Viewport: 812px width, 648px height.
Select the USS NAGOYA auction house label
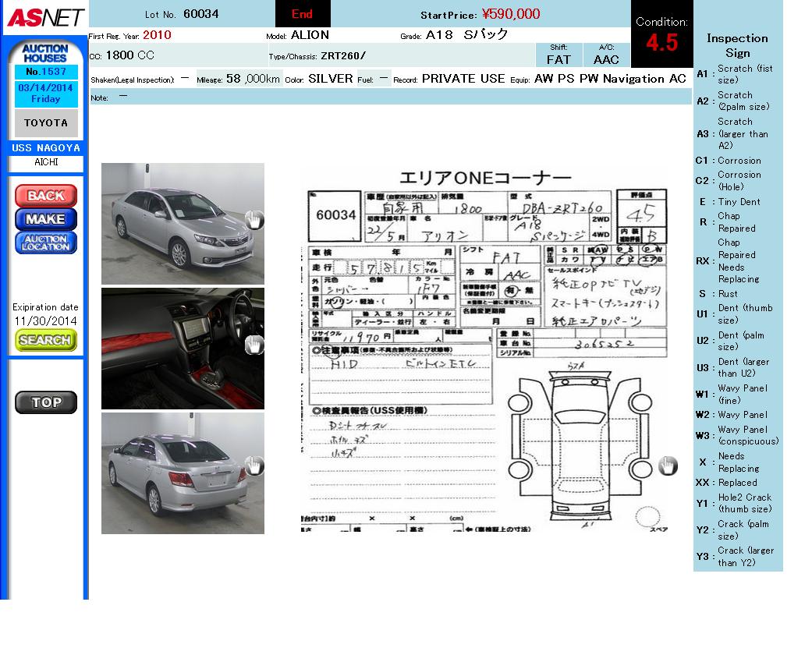[46, 148]
